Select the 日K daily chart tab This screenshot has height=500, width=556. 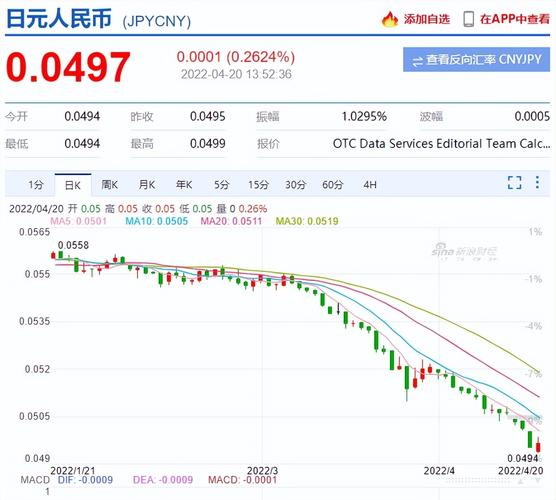tap(73, 185)
